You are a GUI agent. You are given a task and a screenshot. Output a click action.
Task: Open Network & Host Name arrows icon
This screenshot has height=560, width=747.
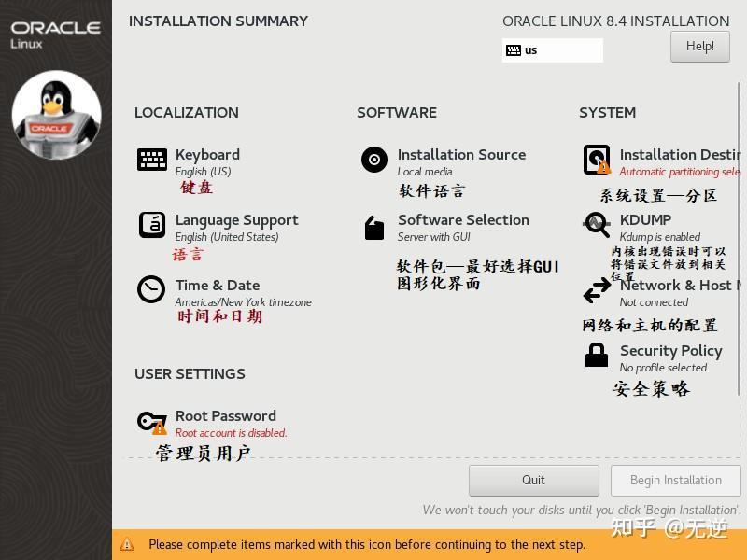click(597, 290)
